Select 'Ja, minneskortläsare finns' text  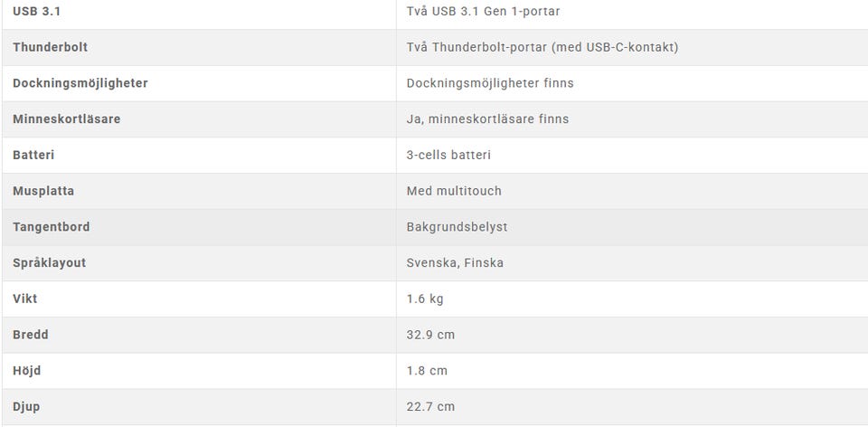point(487,119)
